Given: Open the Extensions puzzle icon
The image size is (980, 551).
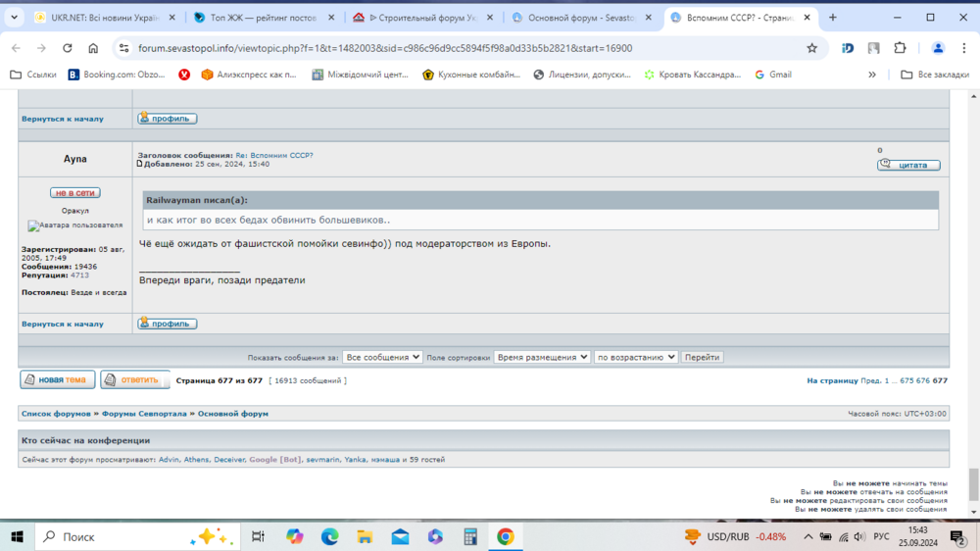Looking at the screenshot, I should pos(900,48).
